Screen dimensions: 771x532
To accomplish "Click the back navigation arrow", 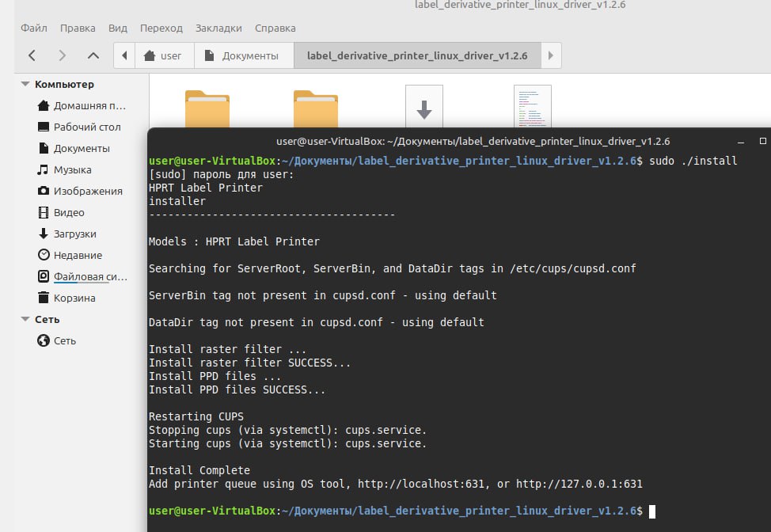I will [32, 55].
